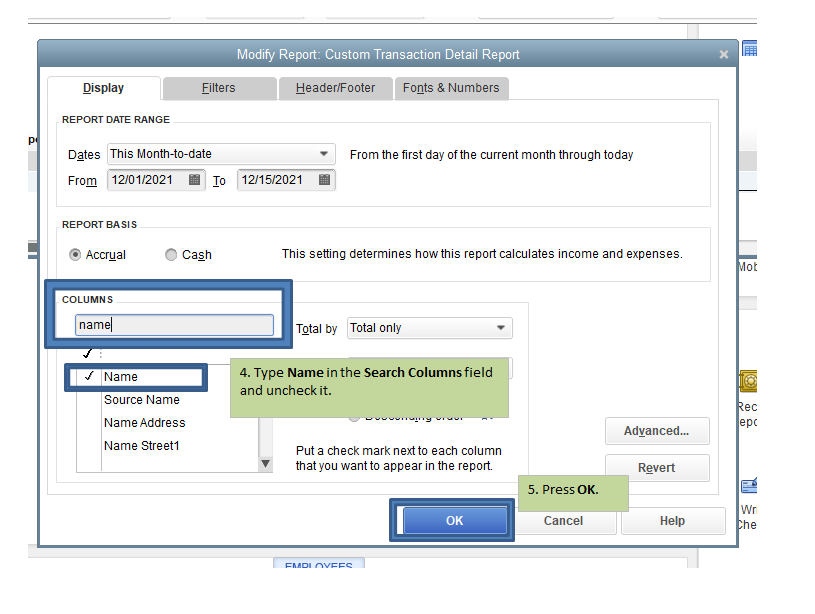This screenshot has width=815, height=614.
Task: Click the columns list scroll-down arrow
Action: coord(265,463)
